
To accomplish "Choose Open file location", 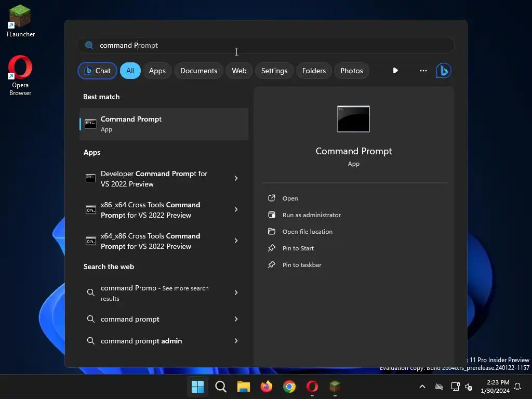I will 308,232.
